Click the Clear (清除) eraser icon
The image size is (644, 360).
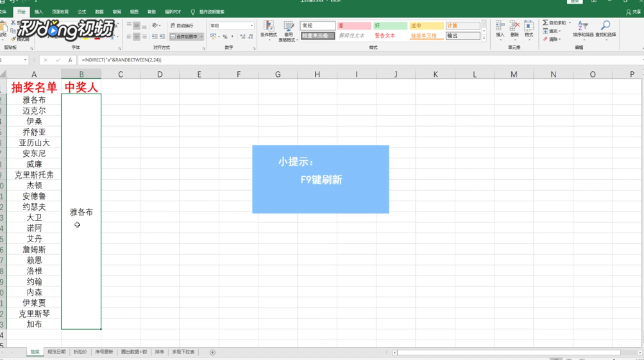[545, 39]
